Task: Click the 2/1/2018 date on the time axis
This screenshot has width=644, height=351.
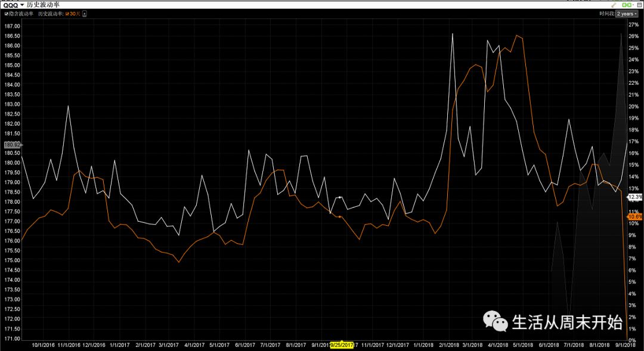Action: coord(449,345)
